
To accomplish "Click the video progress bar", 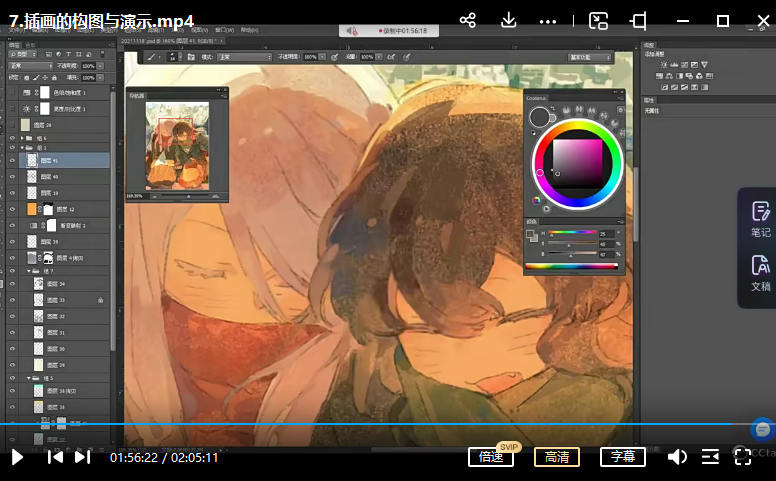I will pyautogui.click(x=380, y=424).
